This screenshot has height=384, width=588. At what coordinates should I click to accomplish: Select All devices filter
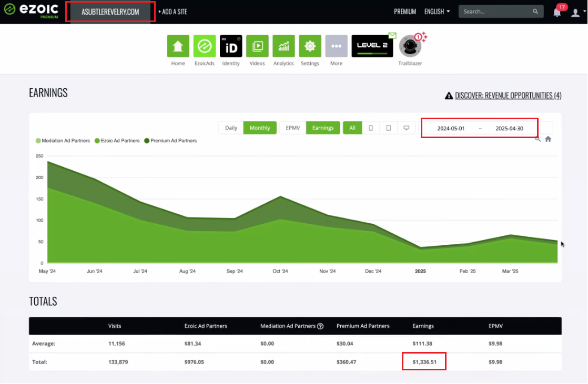(352, 128)
